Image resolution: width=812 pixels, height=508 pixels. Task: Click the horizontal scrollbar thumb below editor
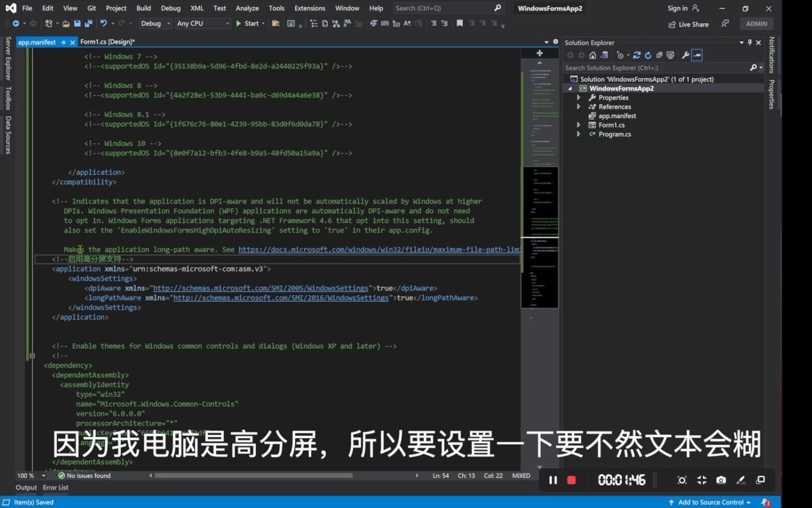tap(253, 476)
